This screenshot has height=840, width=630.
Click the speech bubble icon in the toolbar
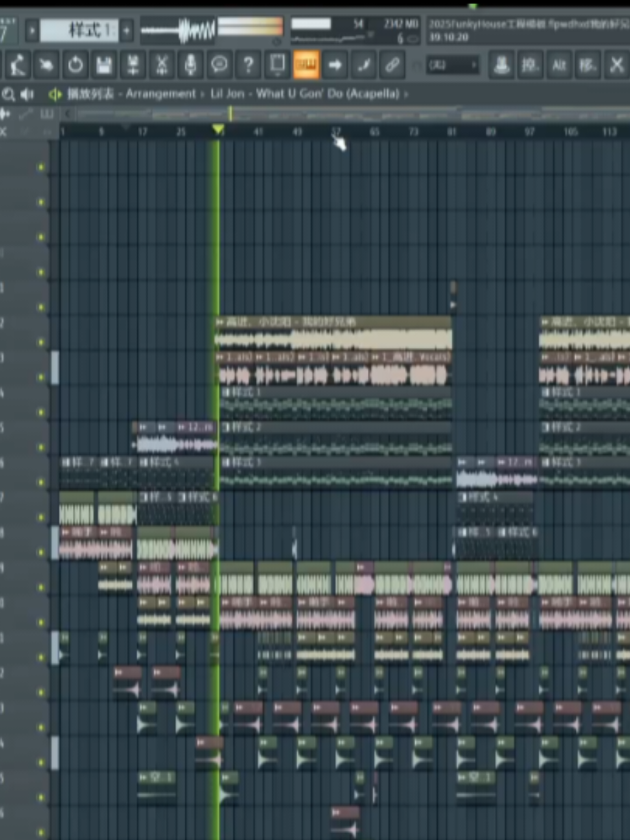click(x=220, y=65)
